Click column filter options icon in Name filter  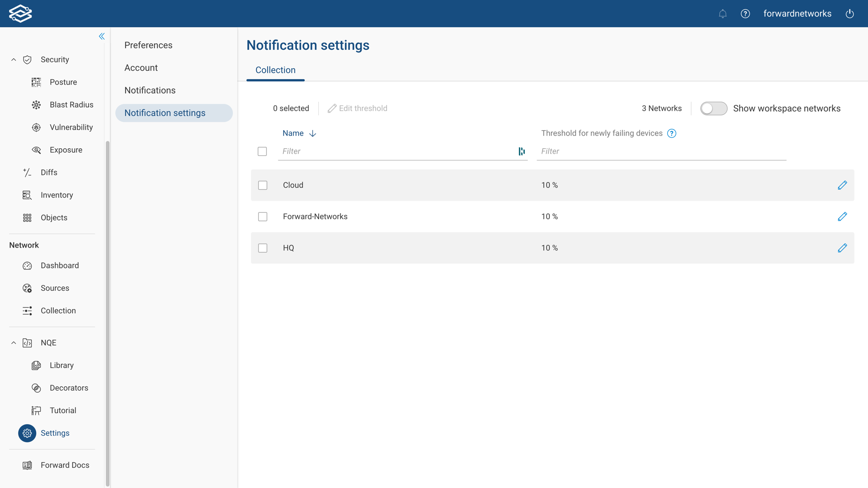tap(521, 151)
